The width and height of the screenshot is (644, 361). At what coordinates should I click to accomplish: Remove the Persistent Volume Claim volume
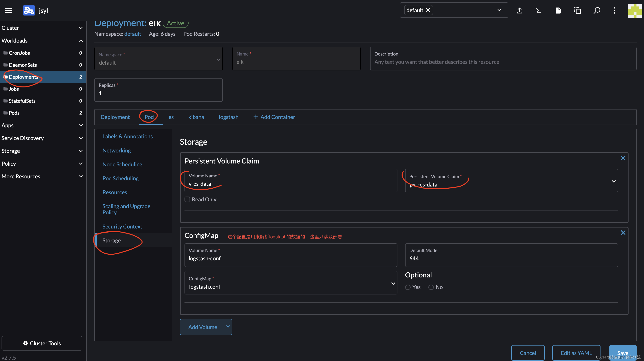[x=623, y=158]
